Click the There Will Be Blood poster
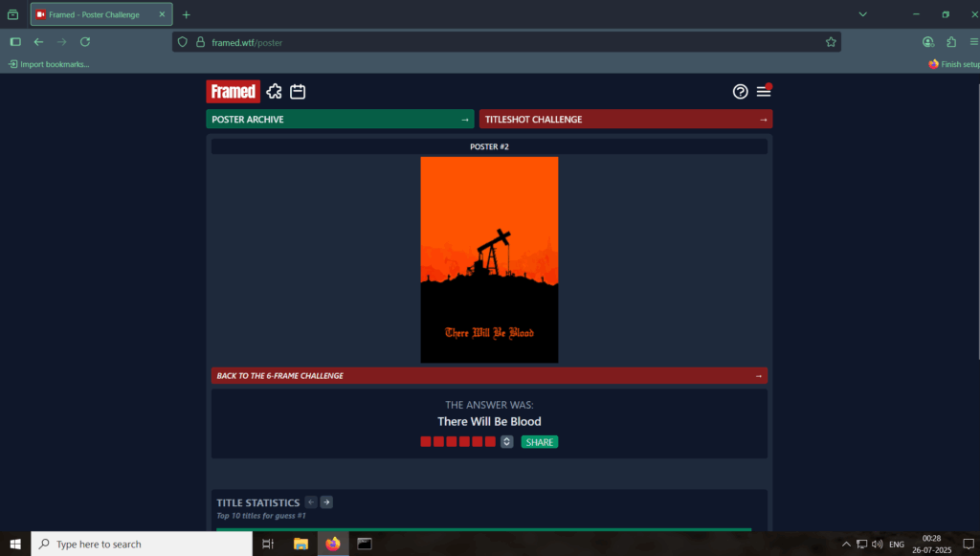This screenshot has height=556, width=980. pos(489,259)
